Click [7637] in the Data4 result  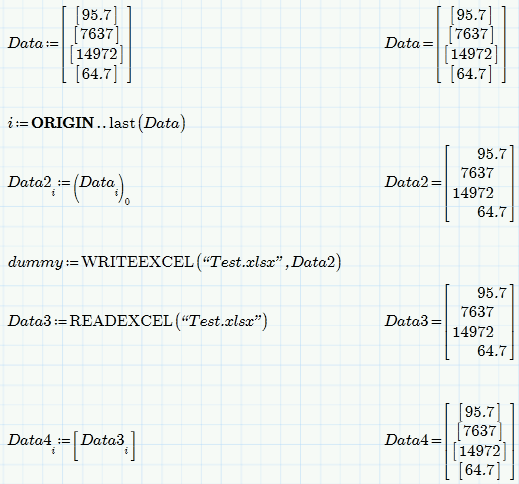point(479,431)
